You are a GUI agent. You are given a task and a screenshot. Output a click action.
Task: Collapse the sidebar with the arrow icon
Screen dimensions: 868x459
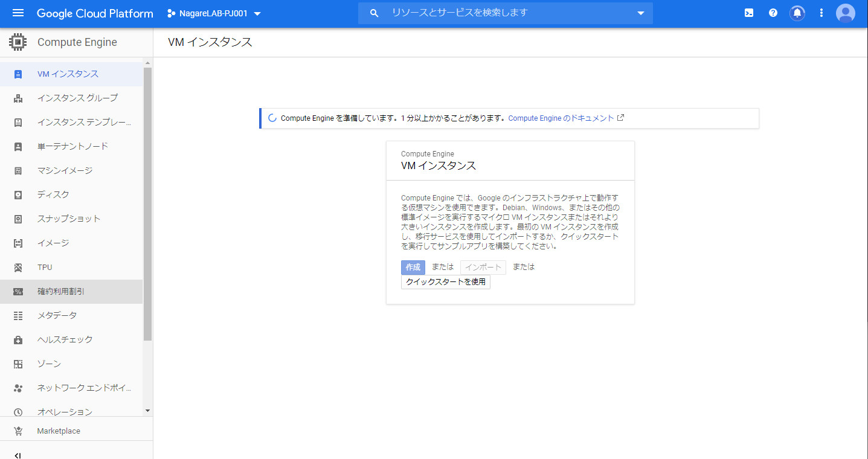point(18,455)
